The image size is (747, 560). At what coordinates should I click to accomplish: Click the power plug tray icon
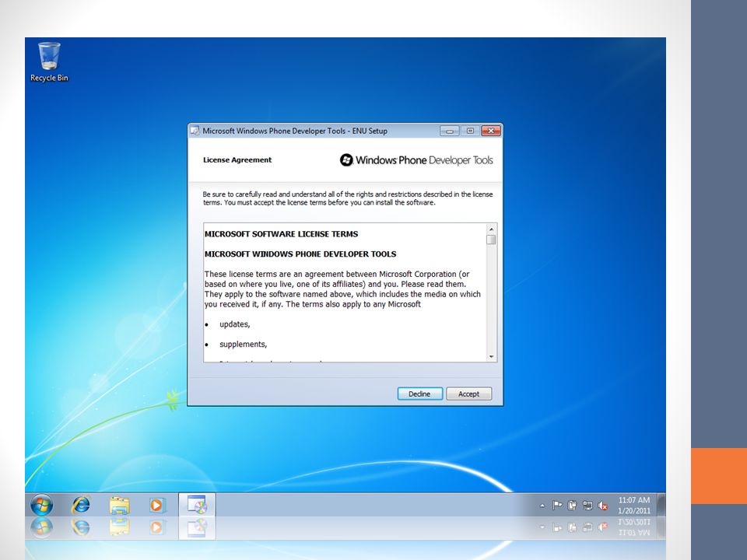[572, 506]
